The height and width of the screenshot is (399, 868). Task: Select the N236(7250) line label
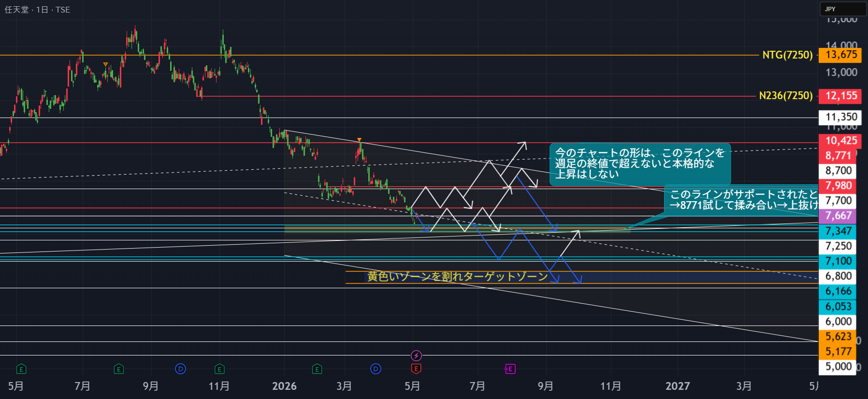[786, 96]
